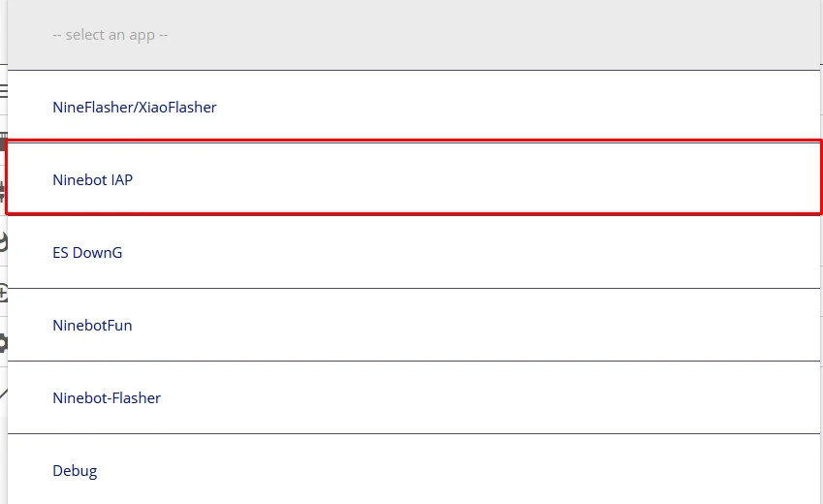The height and width of the screenshot is (504, 823).
Task: Choose Ninebot-Flasher from the list
Action: coord(414,397)
